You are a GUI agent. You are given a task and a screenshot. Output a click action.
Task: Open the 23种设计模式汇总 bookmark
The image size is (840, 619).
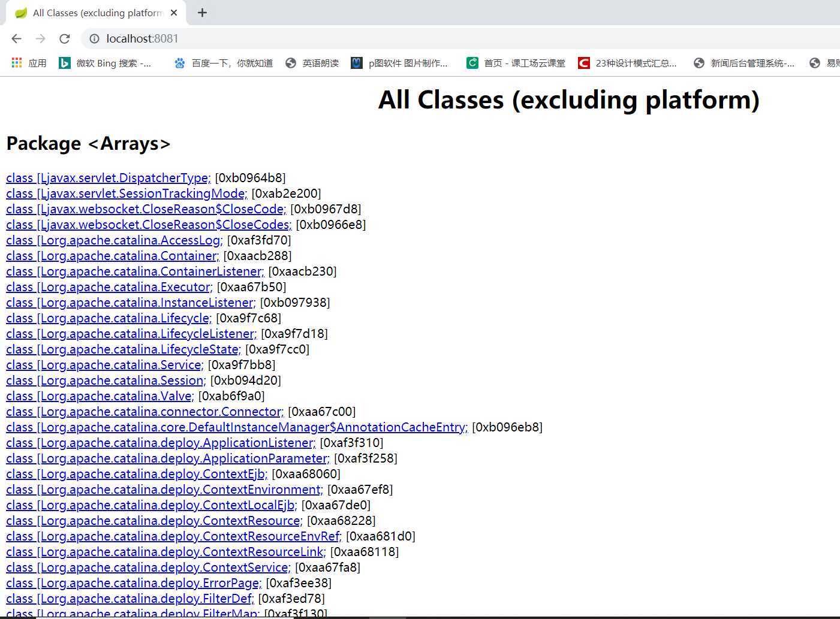click(627, 63)
